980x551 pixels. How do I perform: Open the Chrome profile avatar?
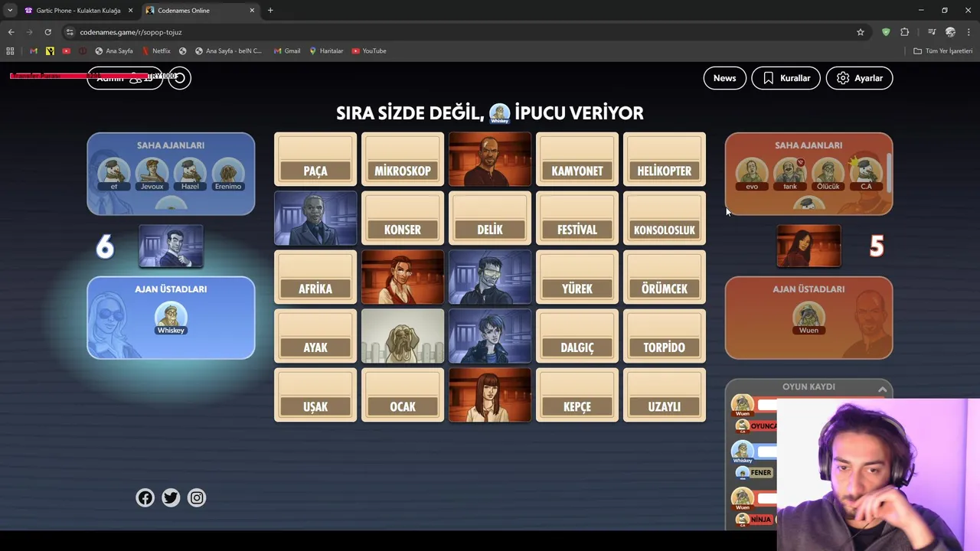(x=950, y=32)
